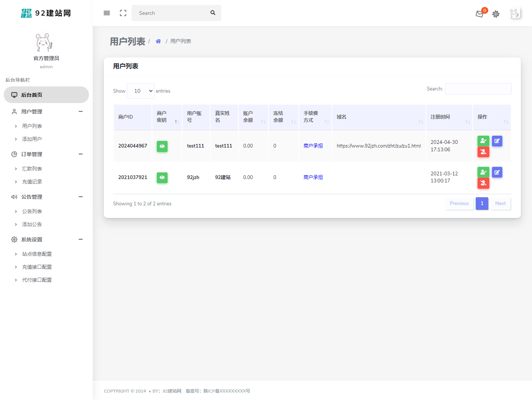Click the Next pagination button

pyautogui.click(x=500, y=204)
